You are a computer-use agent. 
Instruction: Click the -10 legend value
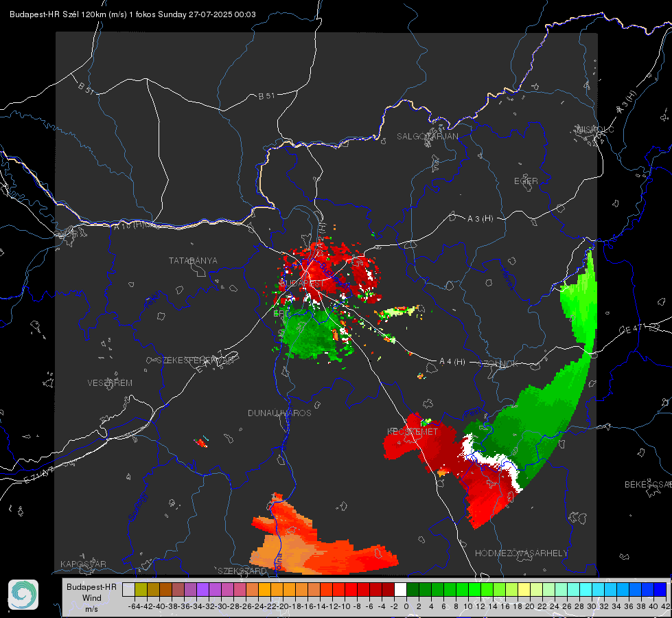coord(345,606)
